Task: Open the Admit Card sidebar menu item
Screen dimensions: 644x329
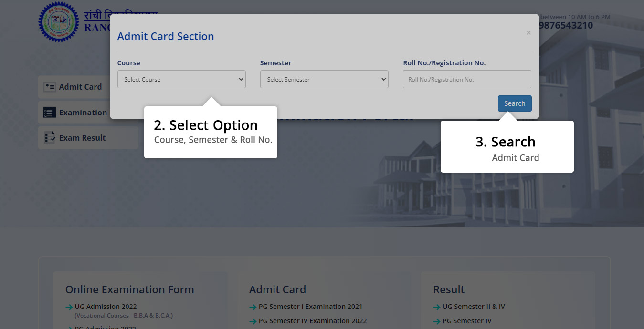Action: (x=80, y=87)
